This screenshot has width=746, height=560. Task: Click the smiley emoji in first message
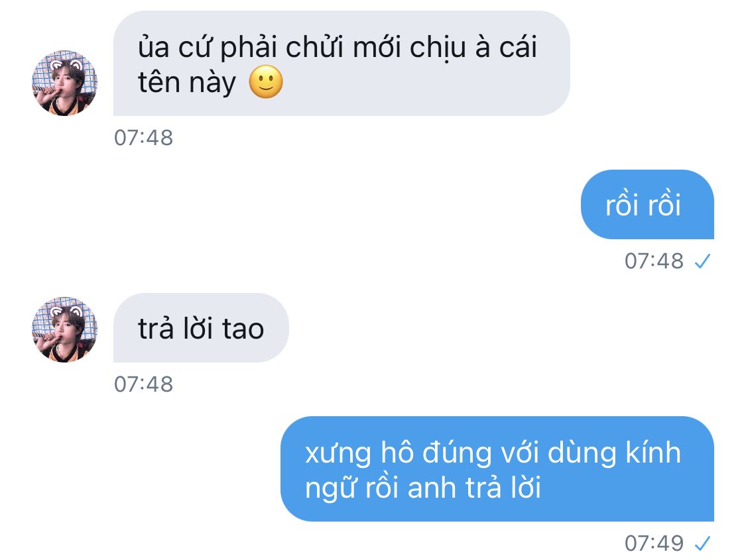(x=266, y=82)
